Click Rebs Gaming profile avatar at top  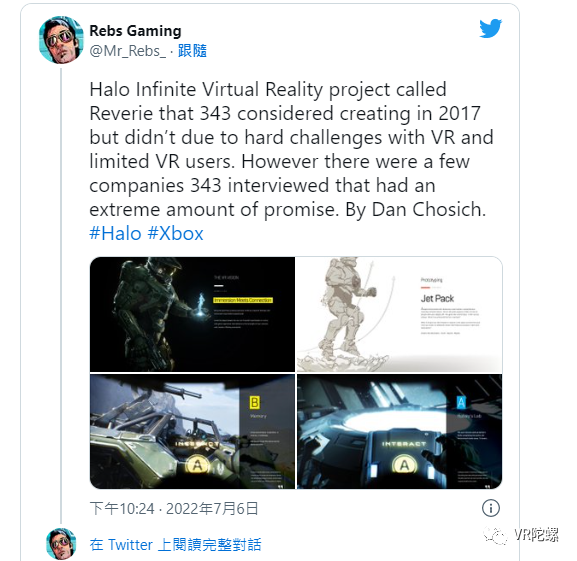click(x=61, y=40)
